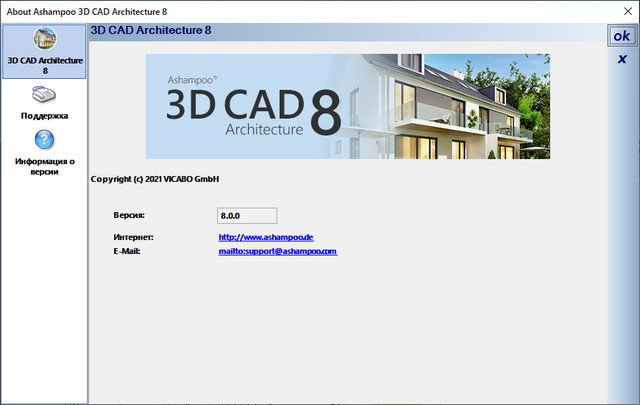The height and width of the screenshot is (405, 640).
Task: Cancel using the blue x button
Action: (622, 59)
